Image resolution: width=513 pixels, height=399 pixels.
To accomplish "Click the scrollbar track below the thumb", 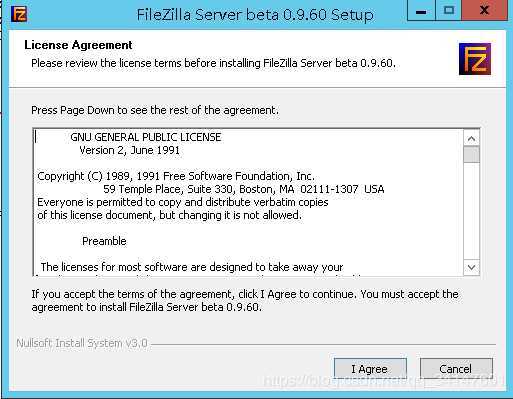I will [x=471, y=211].
